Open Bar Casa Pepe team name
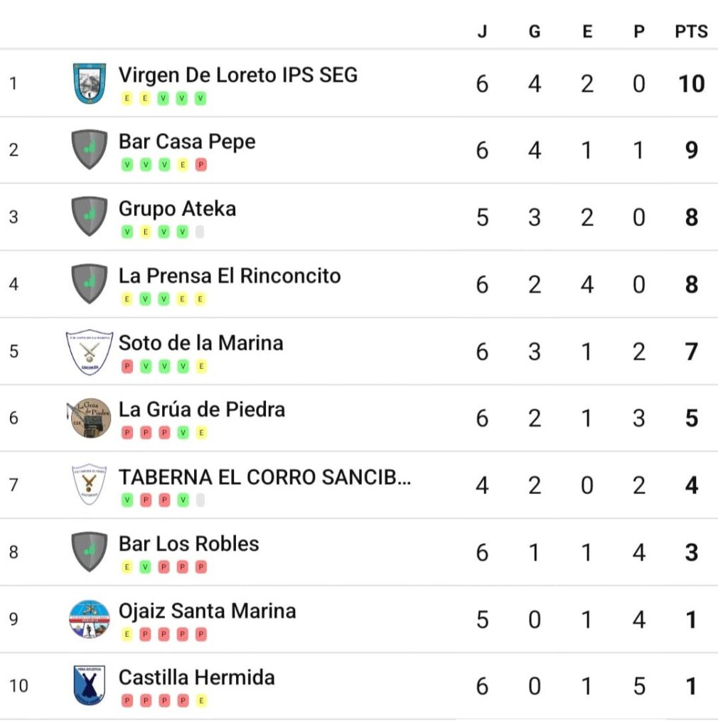The height and width of the screenshot is (728, 718). (x=187, y=141)
